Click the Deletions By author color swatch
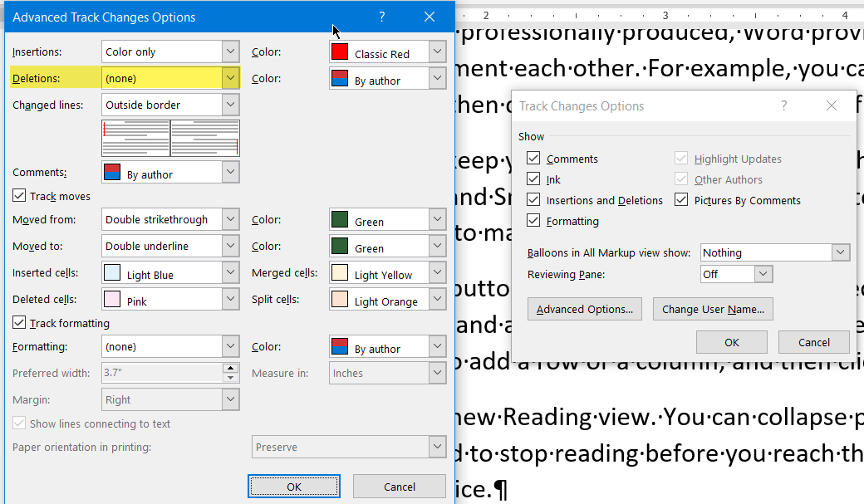Image resolution: width=864 pixels, height=504 pixels. tap(340, 78)
